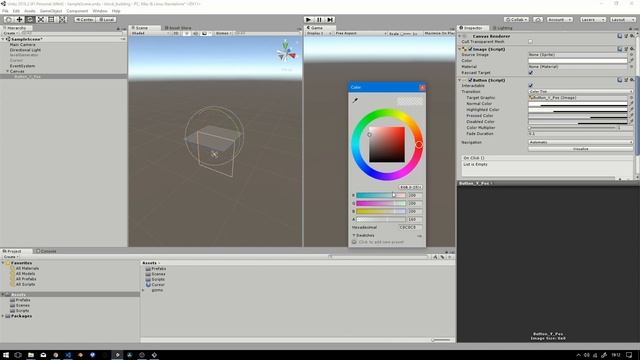Open Canvas Renderer component settings gear
The height and width of the screenshot is (360, 640).
click(x=632, y=36)
